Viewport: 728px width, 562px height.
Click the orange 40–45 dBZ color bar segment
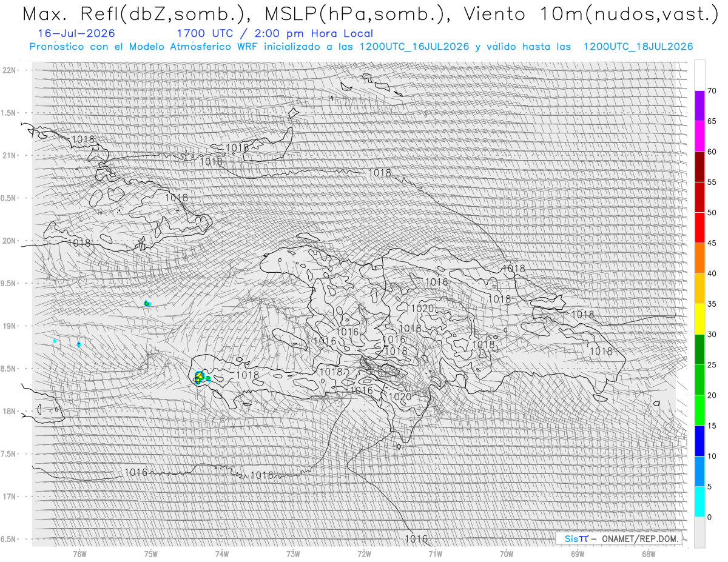(700, 258)
